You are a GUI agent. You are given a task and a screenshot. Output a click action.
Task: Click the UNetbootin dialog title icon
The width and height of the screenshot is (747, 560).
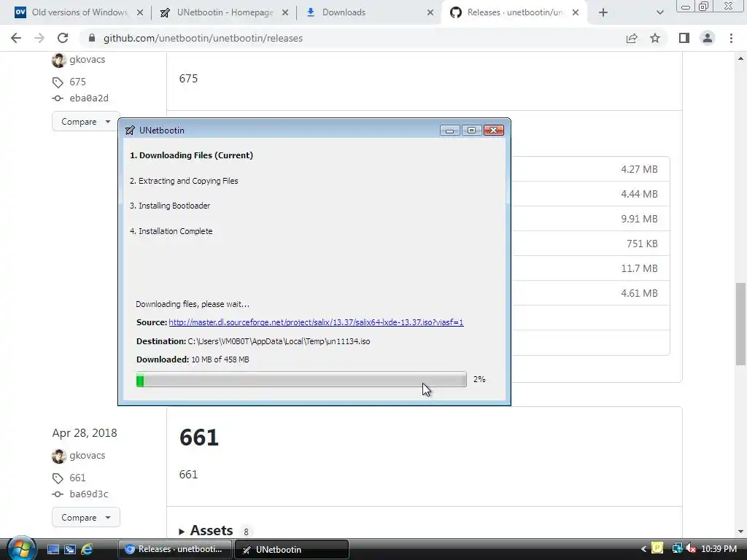(130, 131)
